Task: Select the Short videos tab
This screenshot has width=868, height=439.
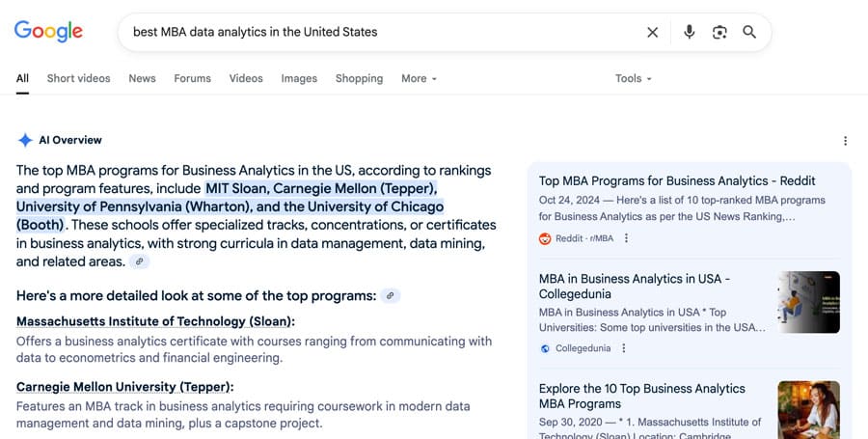Action: coord(79,78)
